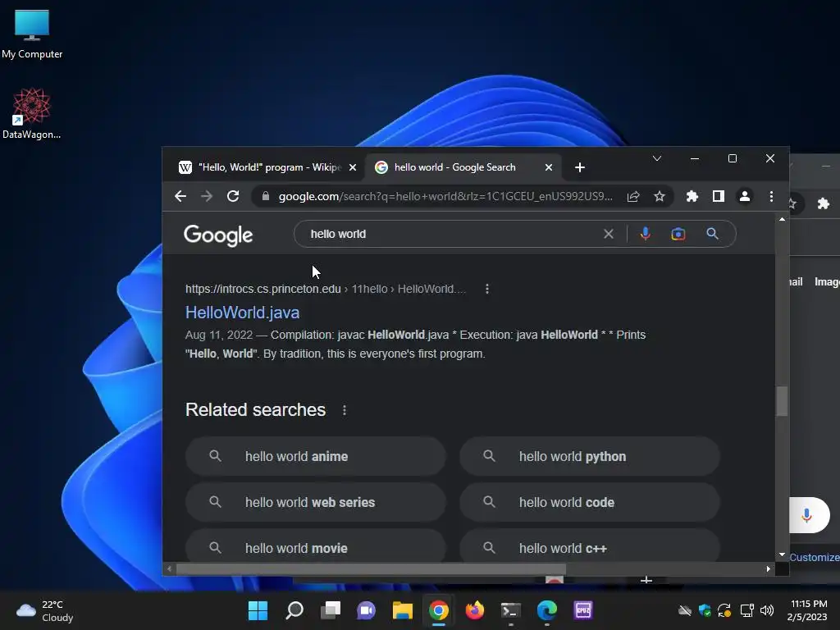Screen dimensions: 840x630
Task: Open Related searches more options
Action: pos(345,410)
